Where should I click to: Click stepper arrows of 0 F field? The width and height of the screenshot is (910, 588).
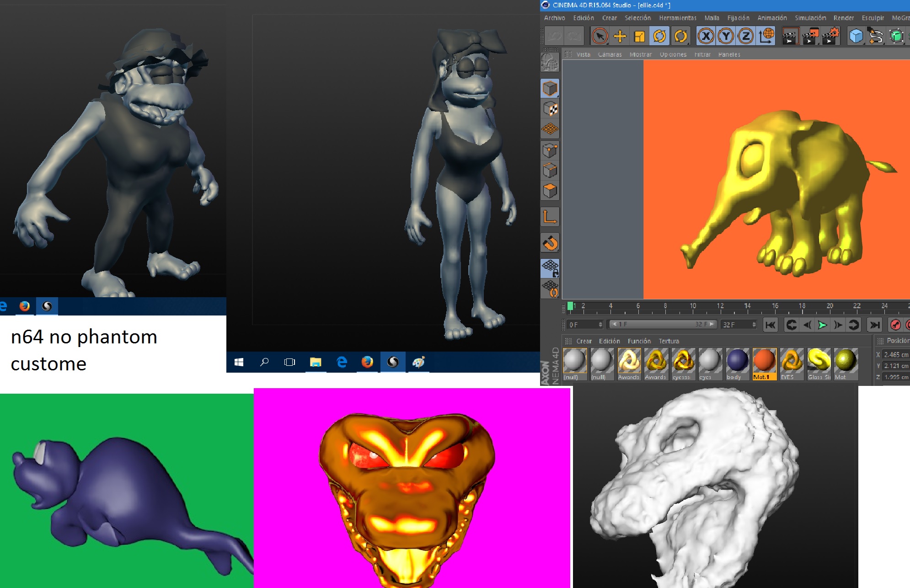point(600,325)
